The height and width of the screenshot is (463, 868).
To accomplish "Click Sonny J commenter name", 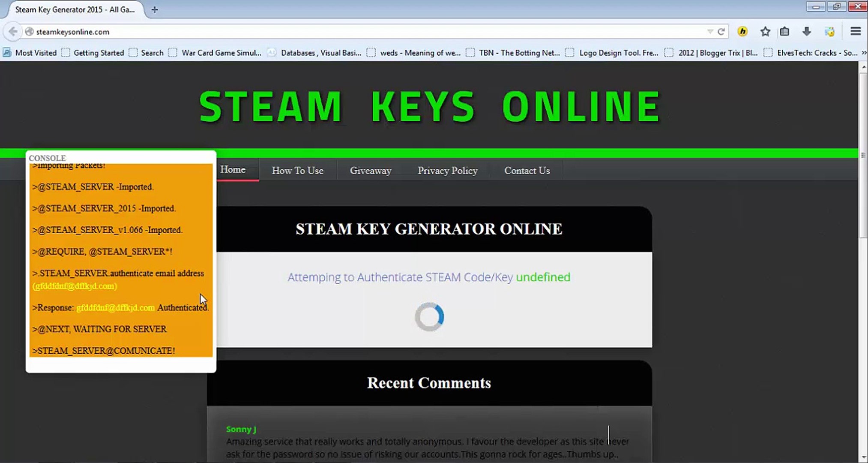I will coord(241,429).
